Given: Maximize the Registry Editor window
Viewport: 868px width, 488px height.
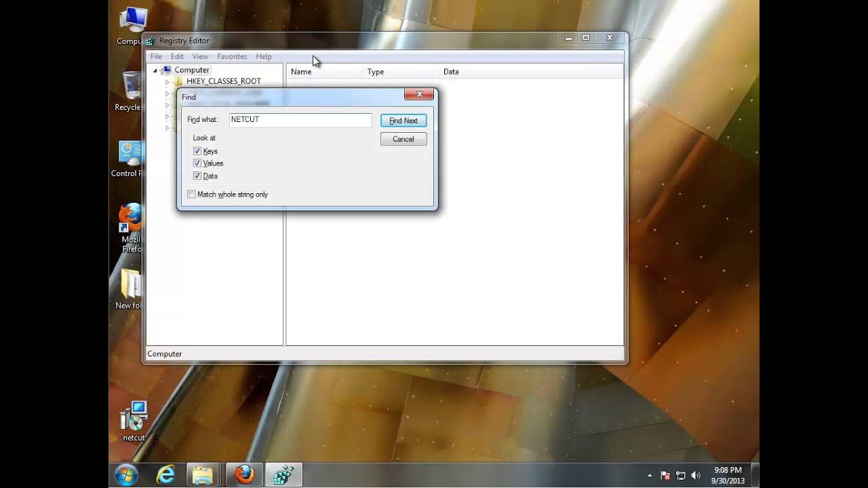Looking at the screenshot, I should 586,38.
